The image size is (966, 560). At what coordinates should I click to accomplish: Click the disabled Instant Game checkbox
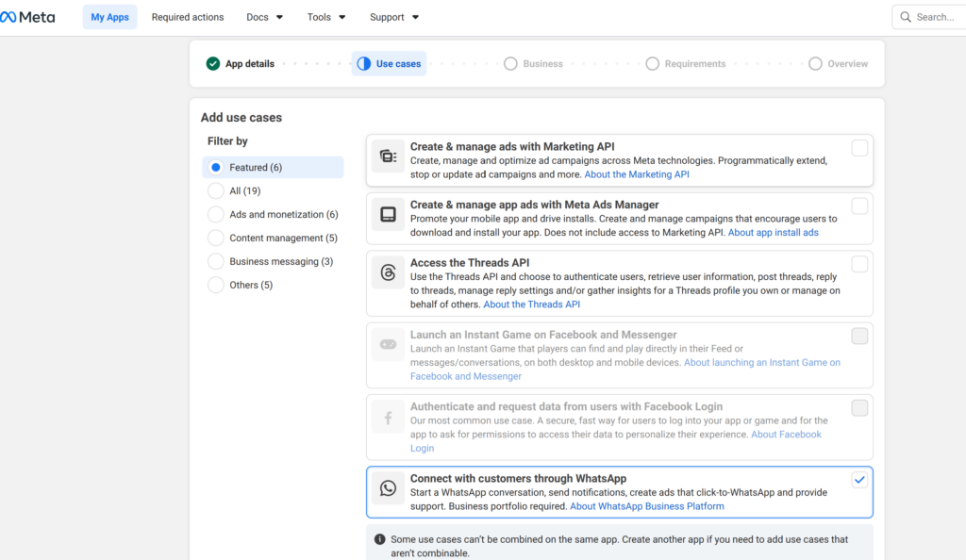click(x=859, y=336)
